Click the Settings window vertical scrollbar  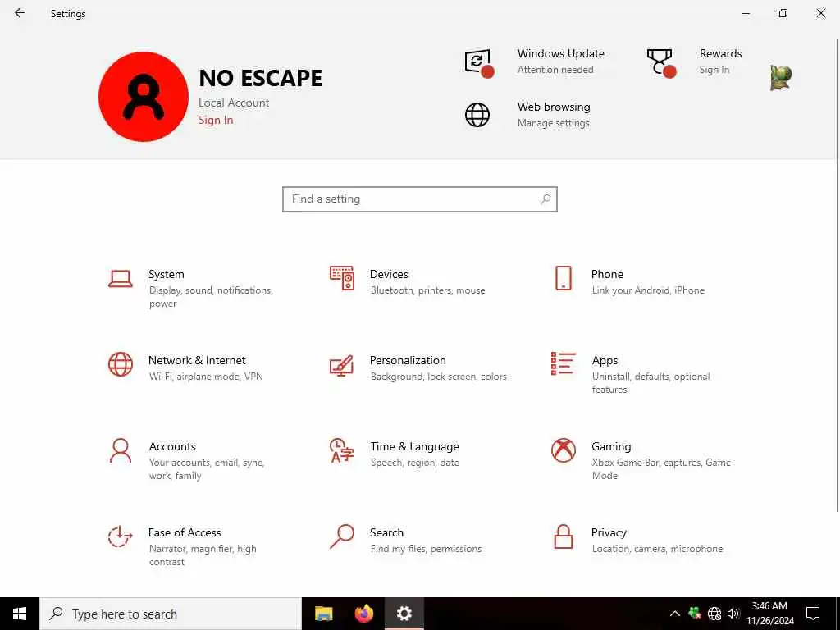pos(837,275)
